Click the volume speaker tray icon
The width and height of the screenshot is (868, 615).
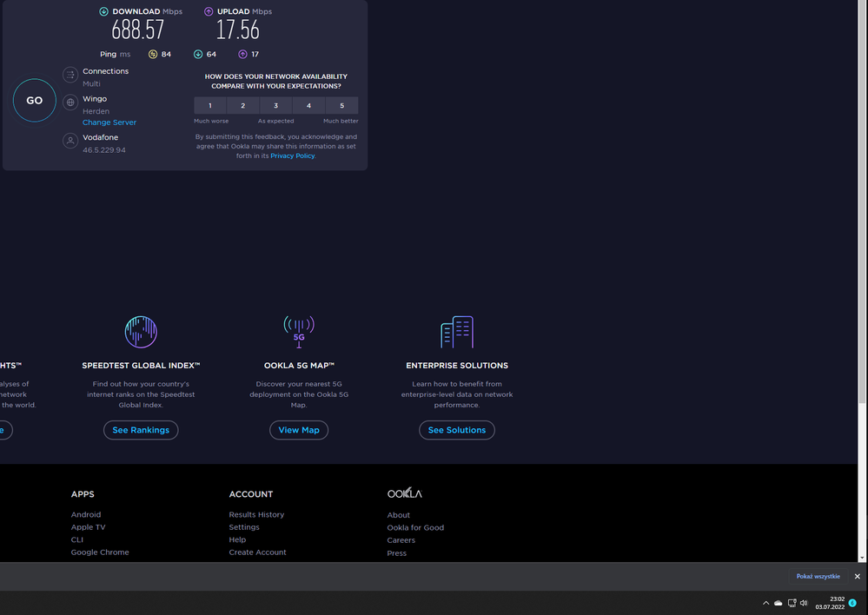(x=804, y=604)
